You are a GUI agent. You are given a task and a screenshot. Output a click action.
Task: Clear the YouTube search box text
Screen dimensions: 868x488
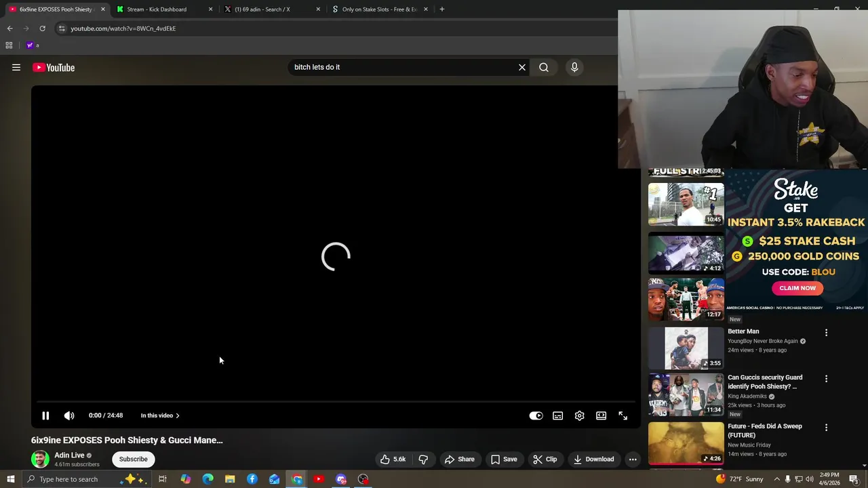[x=522, y=67]
